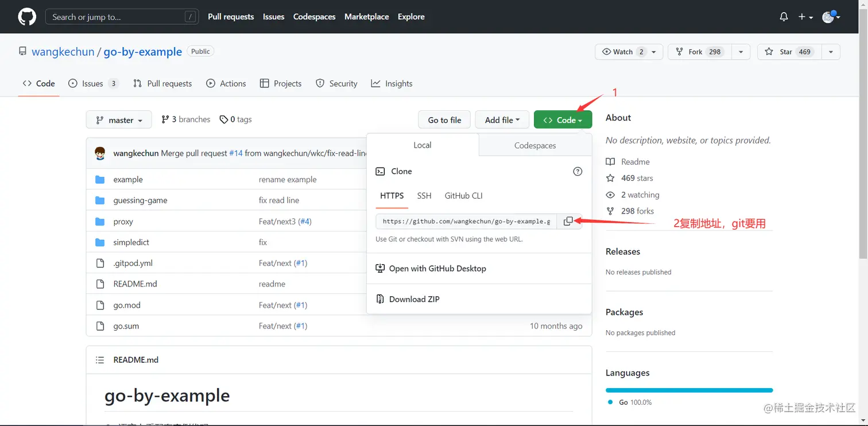Viewport: 868px width, 426px height.
Task: Switch to the Codespaces tab in popup
Action: click(535, 145)
